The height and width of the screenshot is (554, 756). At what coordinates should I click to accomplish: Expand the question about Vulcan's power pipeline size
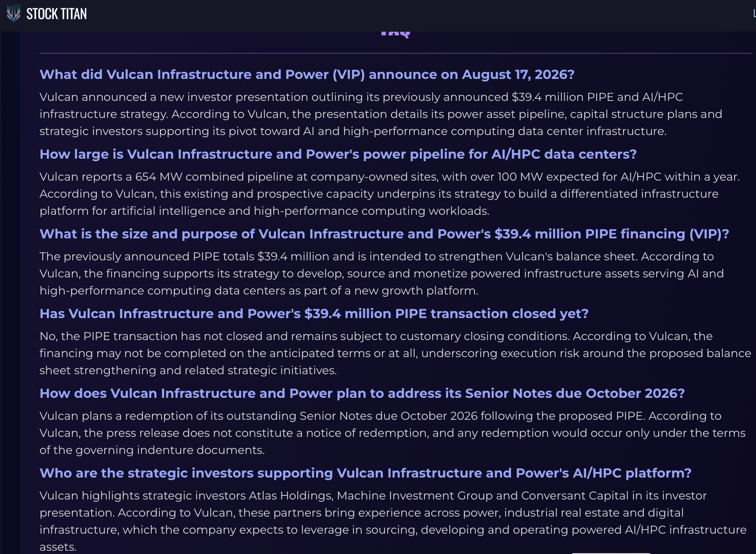(x=338, y=154)
